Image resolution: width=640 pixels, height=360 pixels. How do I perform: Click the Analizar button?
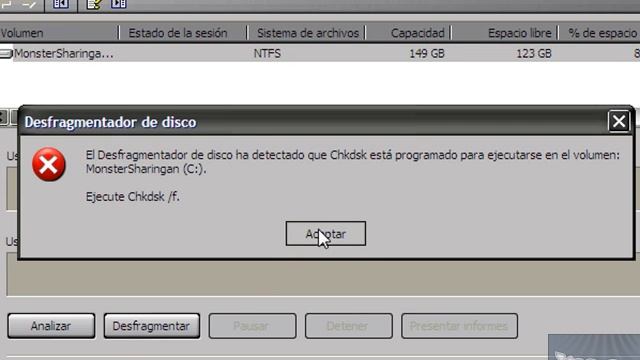(51, 326)
